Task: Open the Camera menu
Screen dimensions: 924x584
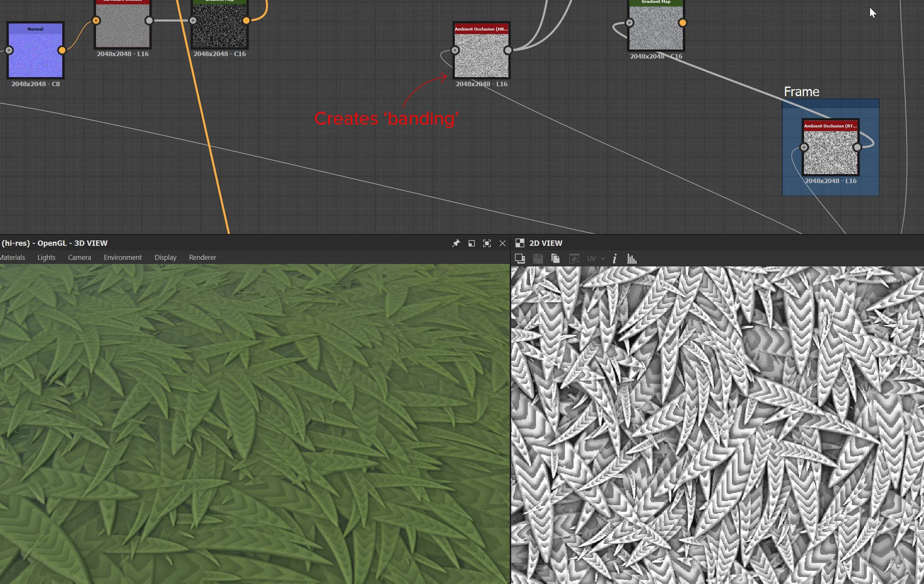Action: coord(79,257)
